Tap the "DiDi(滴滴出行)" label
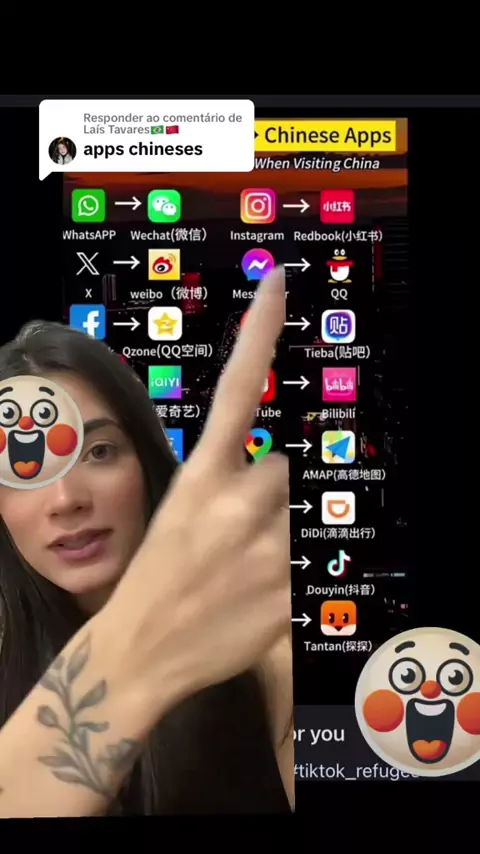The height and width of the screenshot is (854, 480). coord(338,533)
